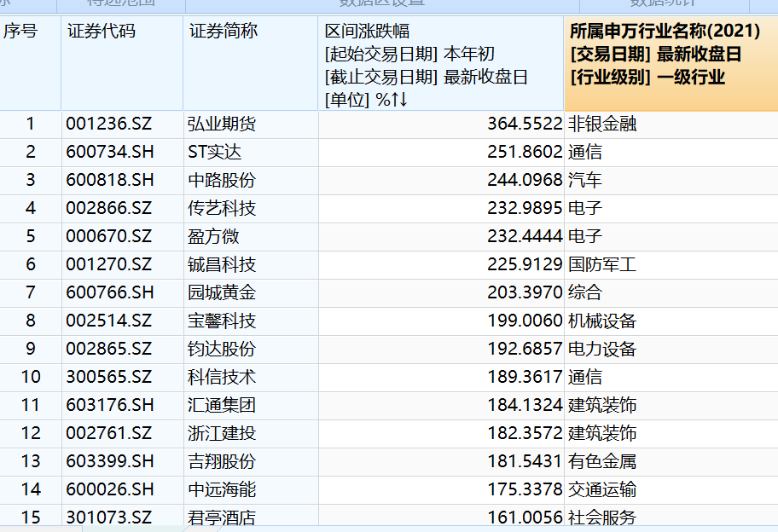Select stock code 603176.SH
The height and width of the screenshot is (532, 778).
click(x=110, y=405)
